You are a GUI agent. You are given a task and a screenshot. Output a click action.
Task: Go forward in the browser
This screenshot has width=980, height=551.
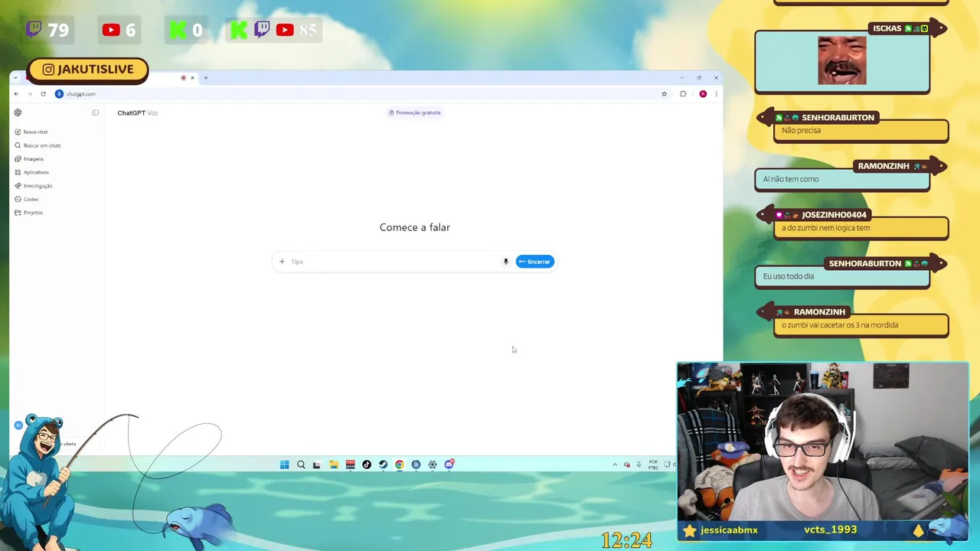click(x=29, y=94)
